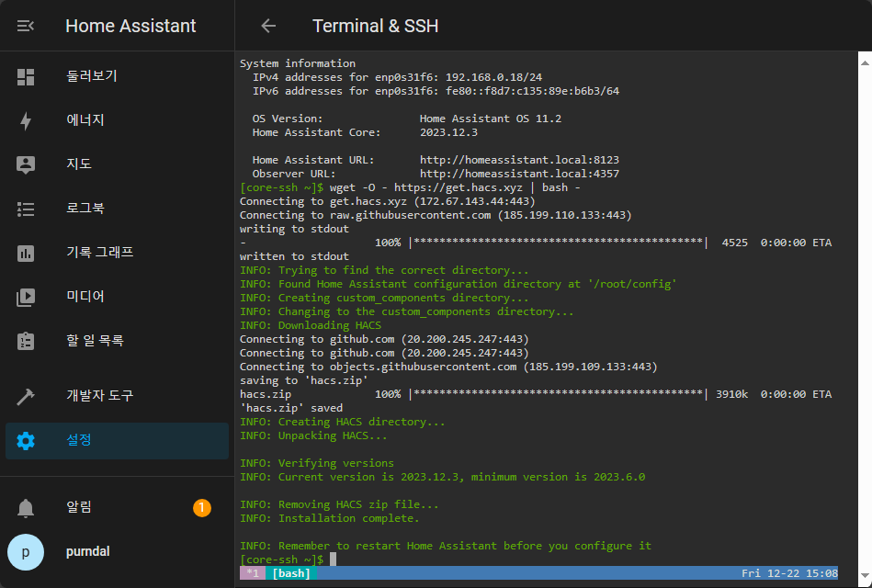Open 에너지 lightning bolt icon

pos(26,120)
